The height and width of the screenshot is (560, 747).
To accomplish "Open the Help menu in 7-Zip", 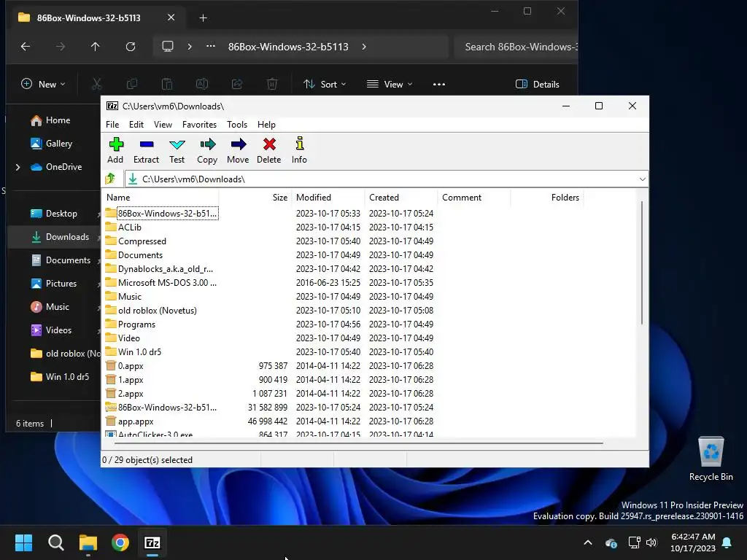I will (x=266, y=124).
